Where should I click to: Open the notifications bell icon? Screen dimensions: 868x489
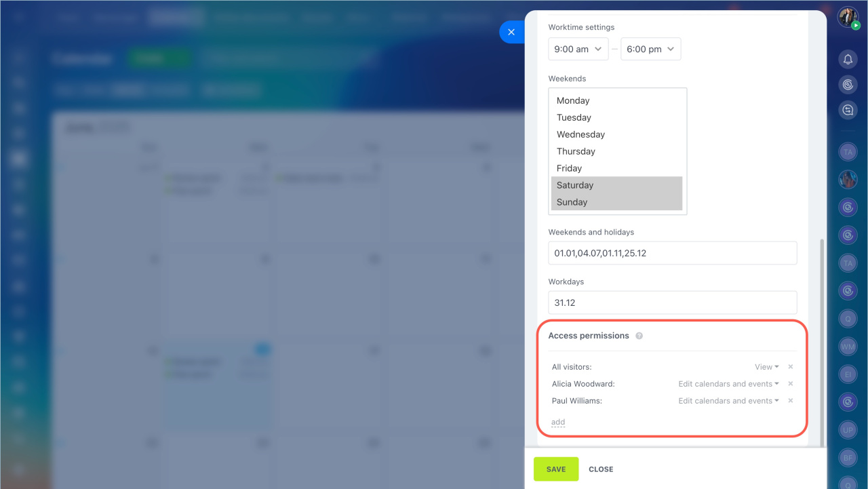pos(848,60)
